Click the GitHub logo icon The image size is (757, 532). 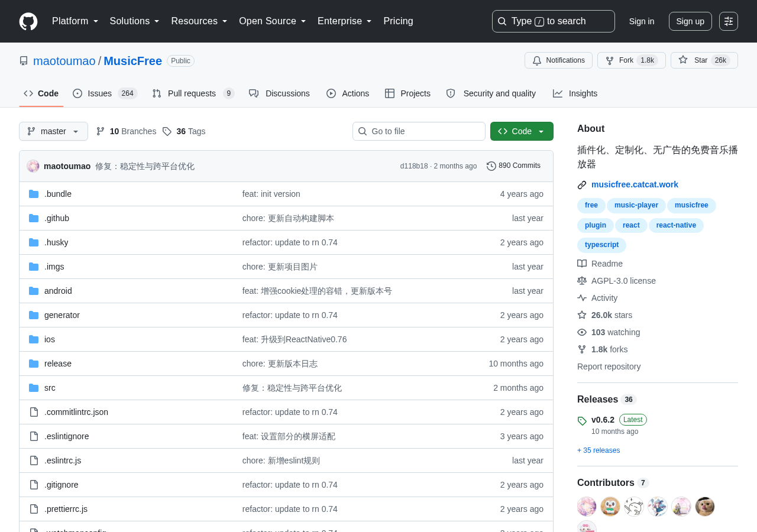tap(28, 21)
